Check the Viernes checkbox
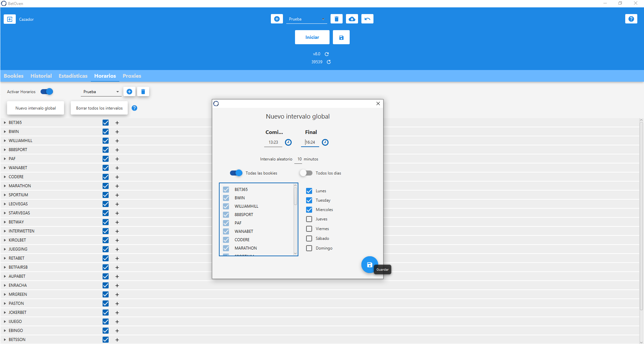 click(x=309, y=229)
